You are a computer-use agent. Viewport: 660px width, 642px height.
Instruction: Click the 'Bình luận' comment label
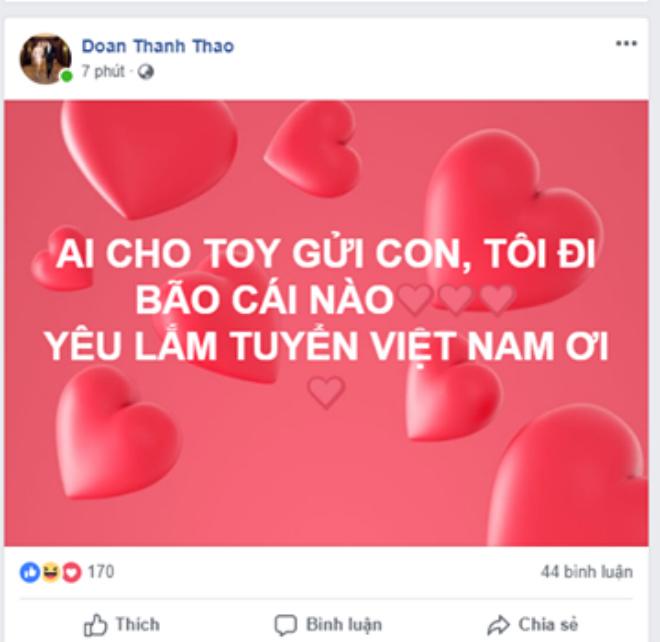pyautogui.click(x=344, y=624)
